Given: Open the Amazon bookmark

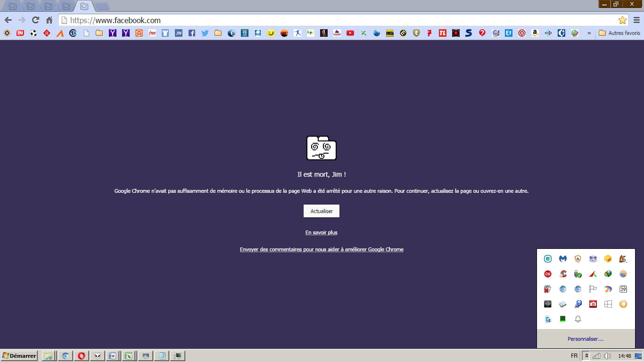Looking at the screenshot, I should pos(535,33).
